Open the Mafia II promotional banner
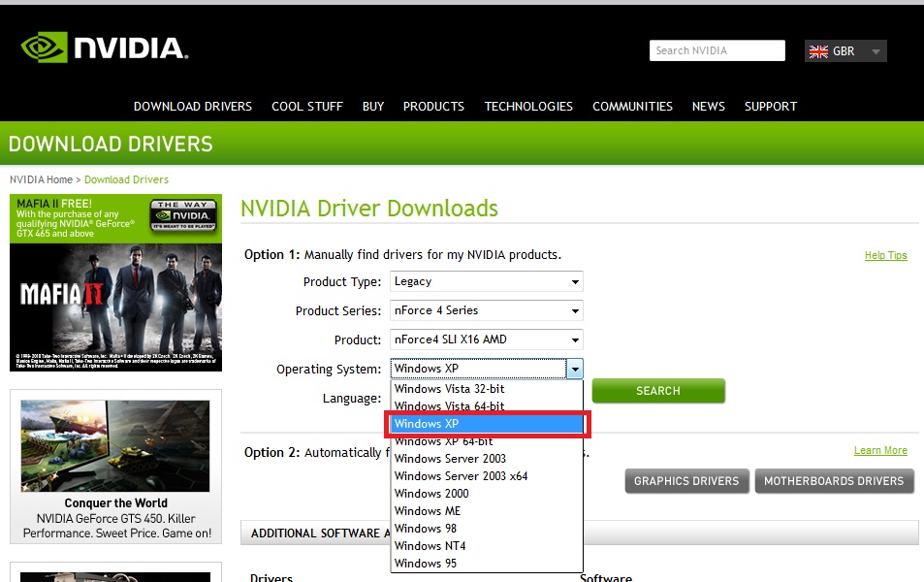Screen dimensions: 924x582 pos(115,282)
